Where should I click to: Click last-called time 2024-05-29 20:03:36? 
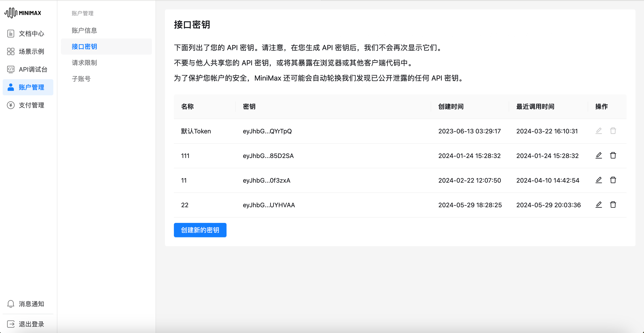point(549,205)
